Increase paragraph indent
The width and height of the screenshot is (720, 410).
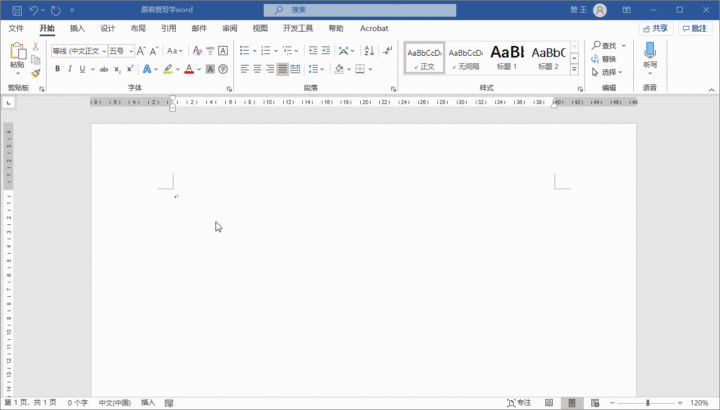[x=326, y=51]
